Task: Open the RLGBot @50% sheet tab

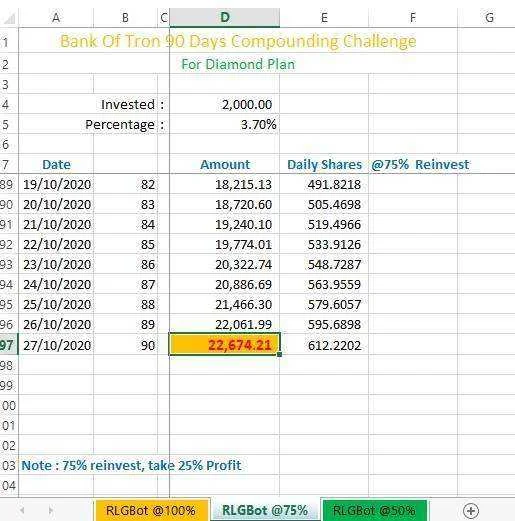Action: 374,511
